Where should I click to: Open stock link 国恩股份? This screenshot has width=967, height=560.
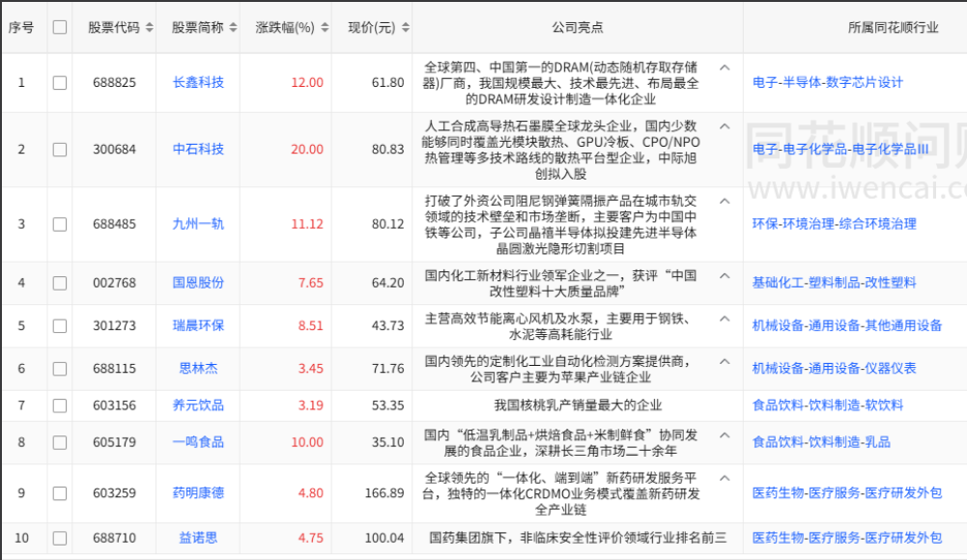click(x=198, y=283)
